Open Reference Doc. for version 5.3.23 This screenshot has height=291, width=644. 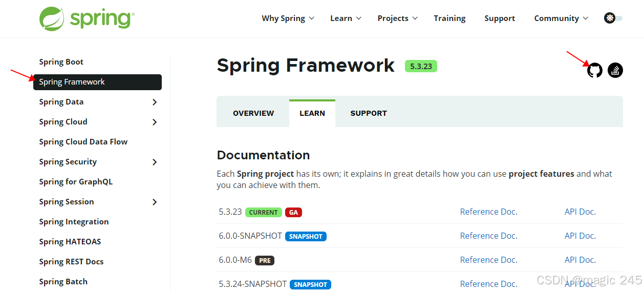pos(488,212)
